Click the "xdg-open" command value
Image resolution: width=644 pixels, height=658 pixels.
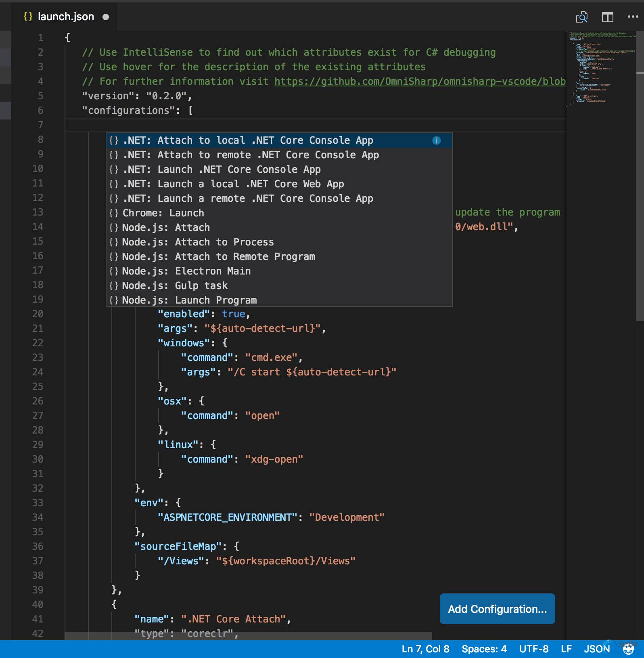pos(274,459)
